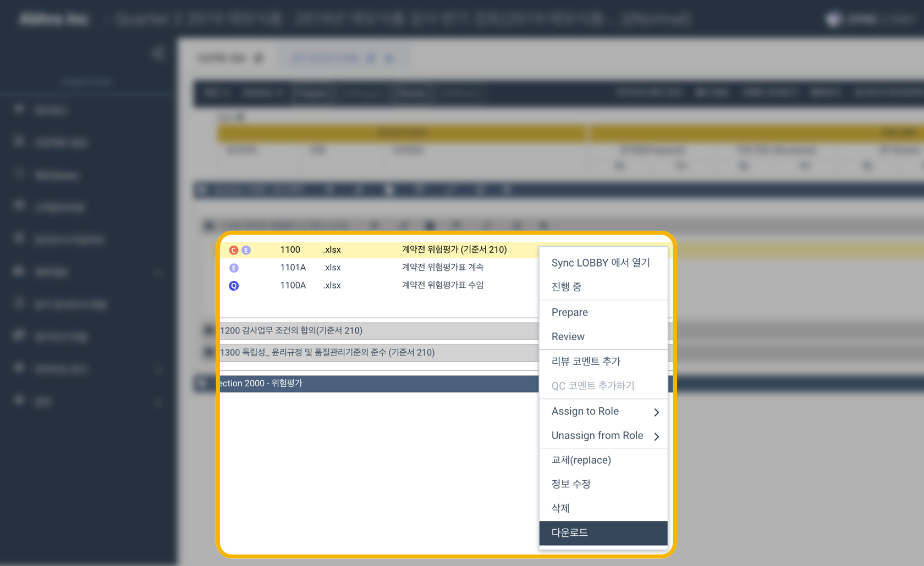Expand section 1300 독립성 윤리규정 row
The width and height of the screenshot is (924, 566).
coord(327,352)
